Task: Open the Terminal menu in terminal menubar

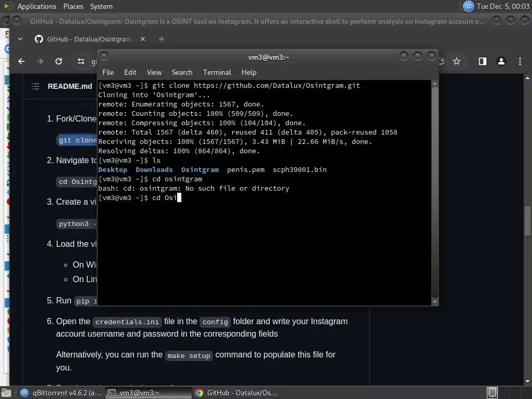Action: [x=217, y=72]
